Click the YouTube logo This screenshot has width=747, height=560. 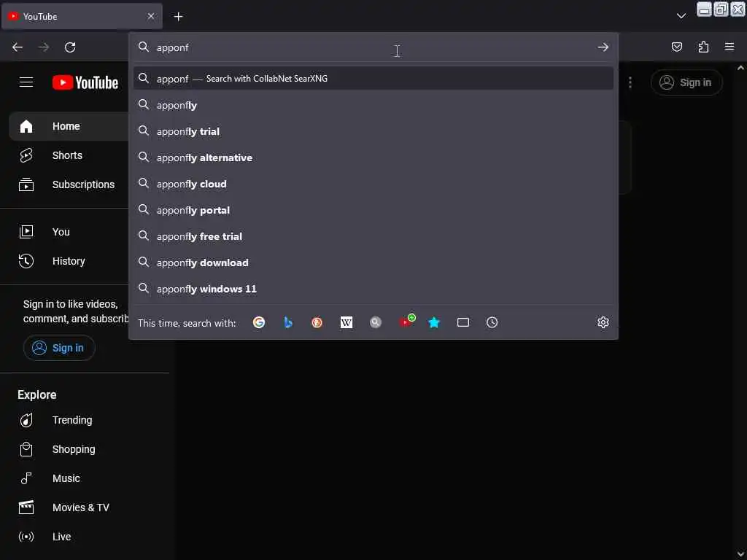click(85, 82)
